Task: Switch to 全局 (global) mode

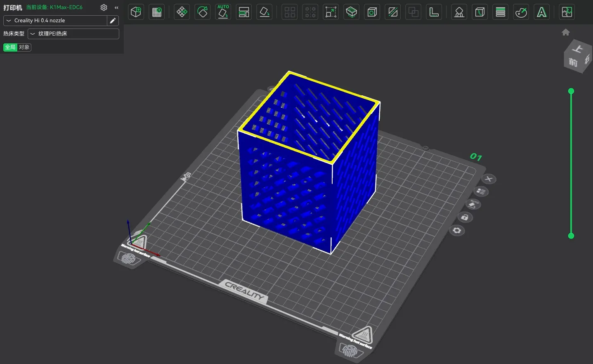Action: pos(10,47)
